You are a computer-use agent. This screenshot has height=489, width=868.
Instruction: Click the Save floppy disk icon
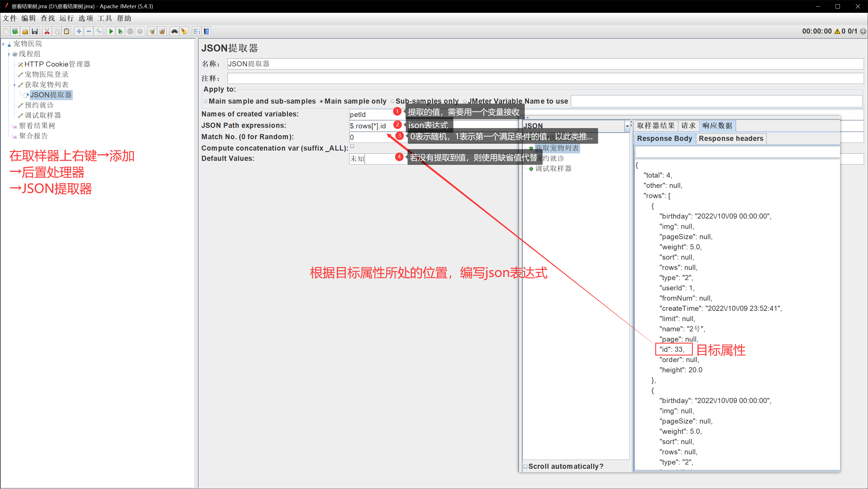click(35, 31)
